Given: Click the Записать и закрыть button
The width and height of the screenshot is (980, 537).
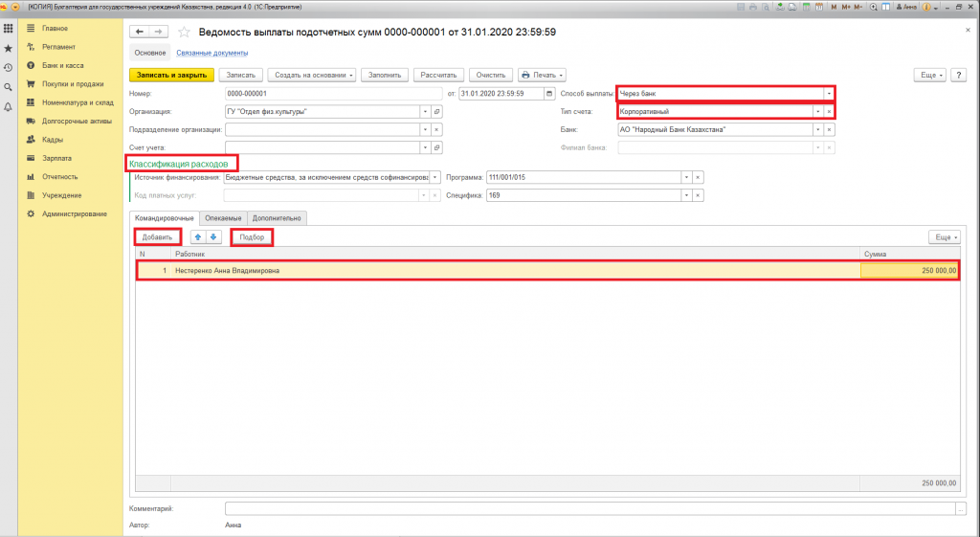Looking at the screenshot, I should tap(171, 75).
